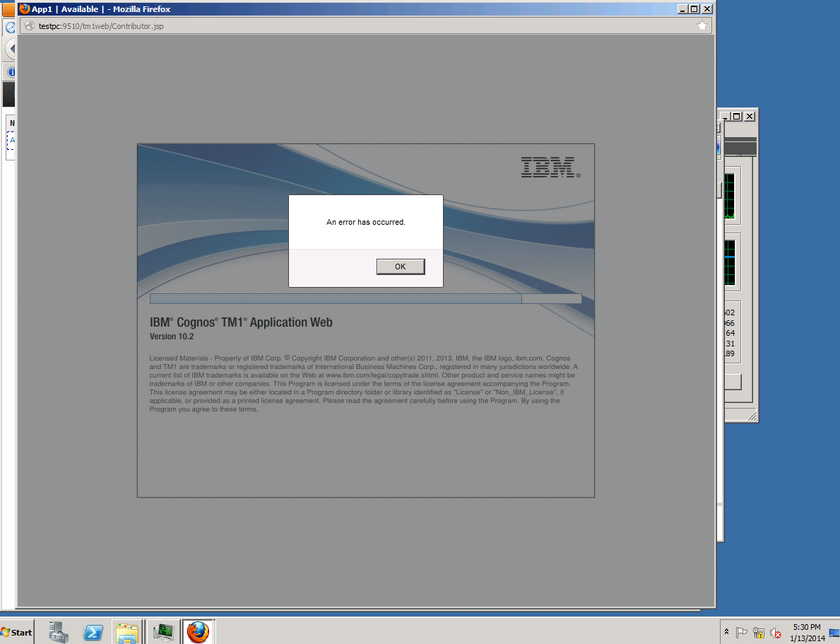Click the tab icon in the background Firefox window

tap(10, 28)
